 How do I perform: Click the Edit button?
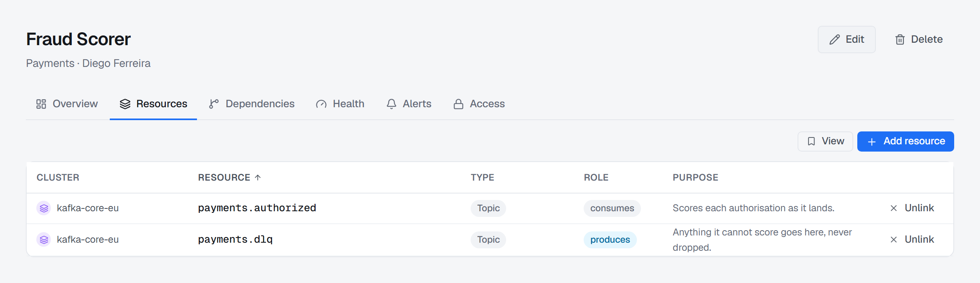(x=846, y=40)
